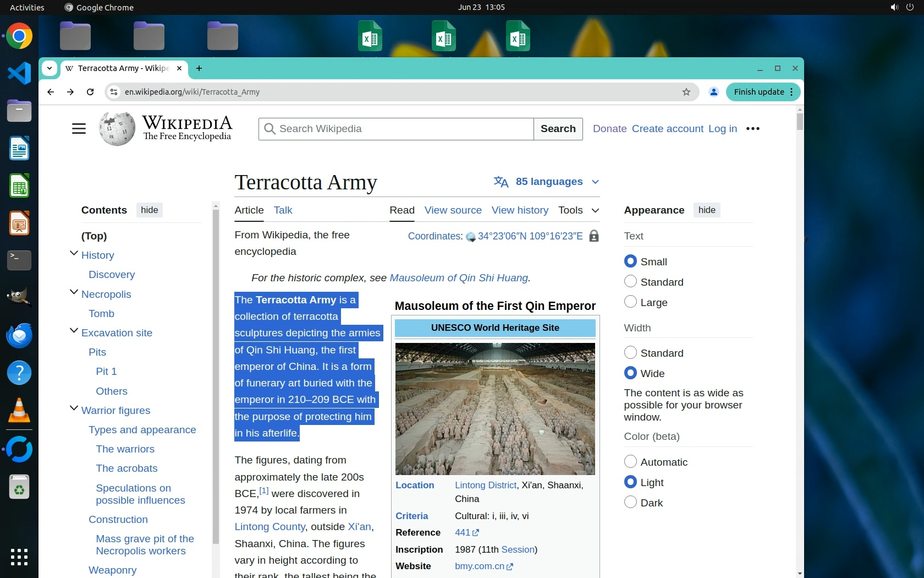Collapse the Warrior figures contents section

click(x=74, y=409)
